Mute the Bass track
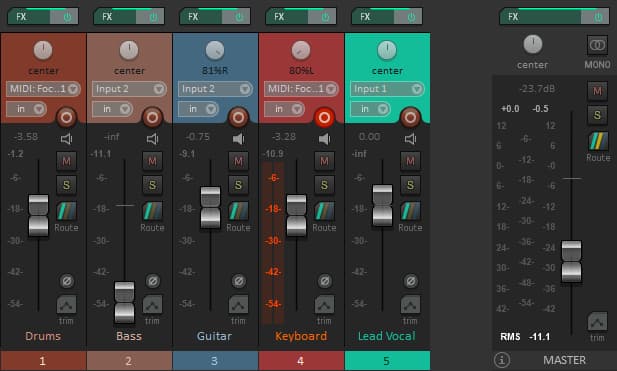Screen dimensions: 617x371 pos(152,161)
